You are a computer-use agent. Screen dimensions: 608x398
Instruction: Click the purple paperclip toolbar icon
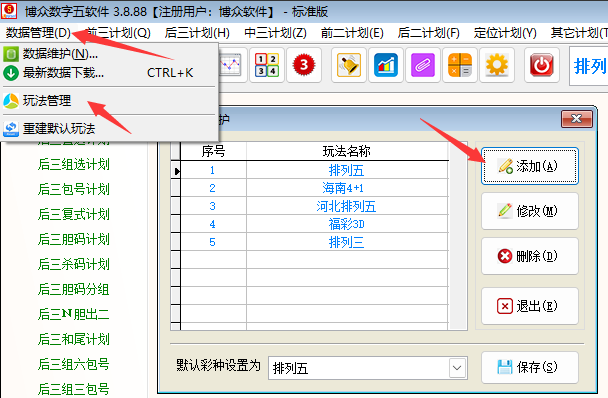[x=423, y=65]
